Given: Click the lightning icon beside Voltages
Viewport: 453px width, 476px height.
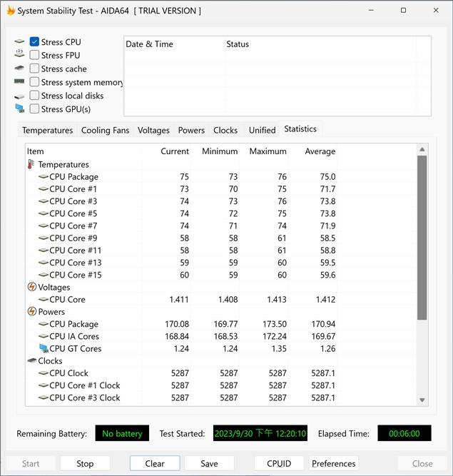Looking at the screenshot, I should pos(31,287).
